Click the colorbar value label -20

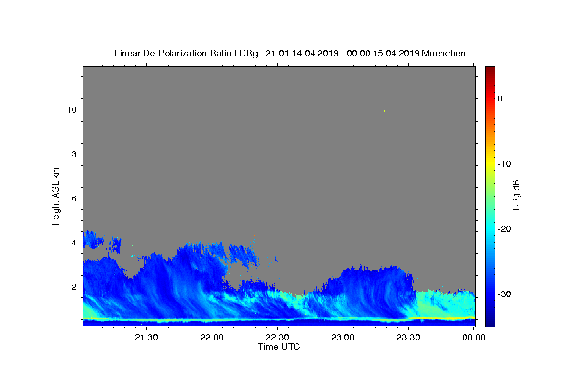click(x=505, y=229)
